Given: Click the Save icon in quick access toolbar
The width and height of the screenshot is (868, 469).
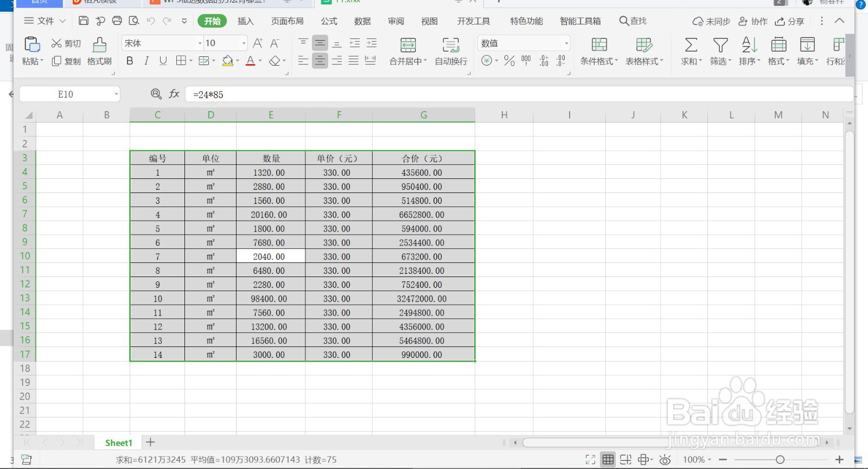Looking at the screenshot, I should pos(84,21).
